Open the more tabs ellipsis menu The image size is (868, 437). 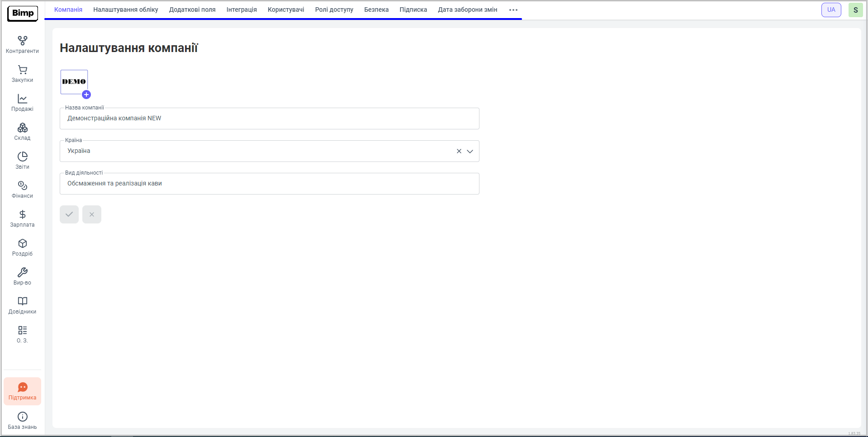[x=513, y=10]
